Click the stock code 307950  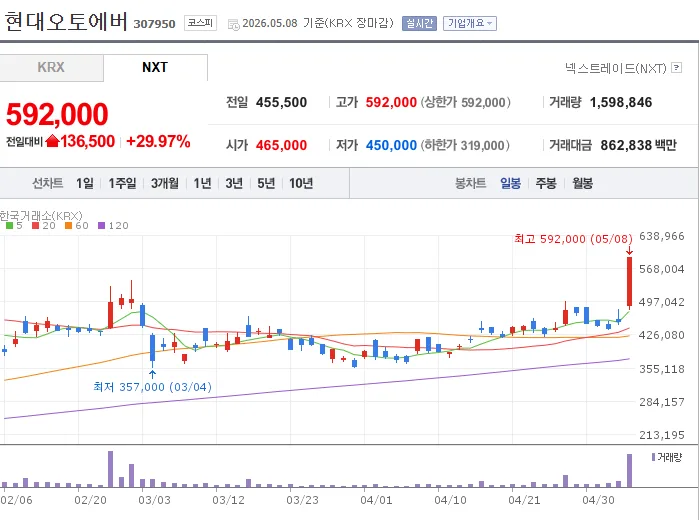pos(154,24)
